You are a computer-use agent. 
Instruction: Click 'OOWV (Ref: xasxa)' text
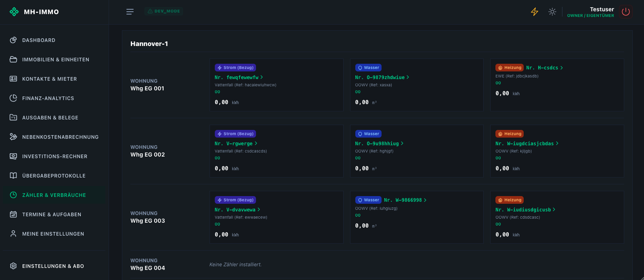(x=373, y=85)
